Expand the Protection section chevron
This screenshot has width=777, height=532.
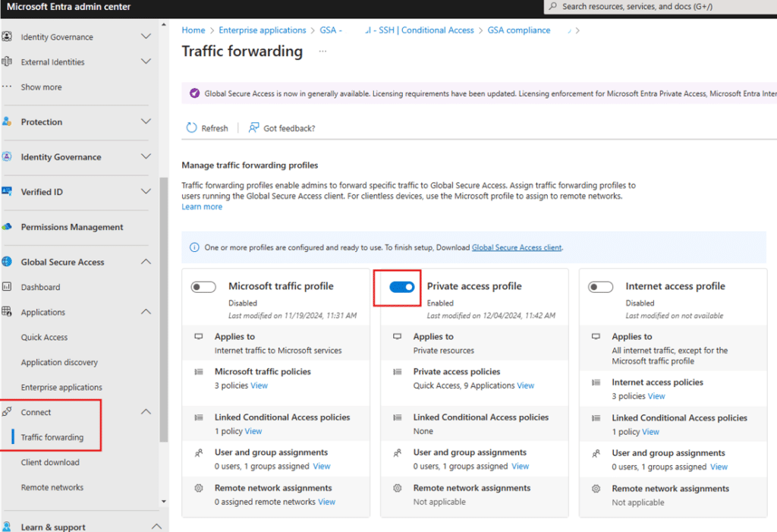[x=146, y=121]
